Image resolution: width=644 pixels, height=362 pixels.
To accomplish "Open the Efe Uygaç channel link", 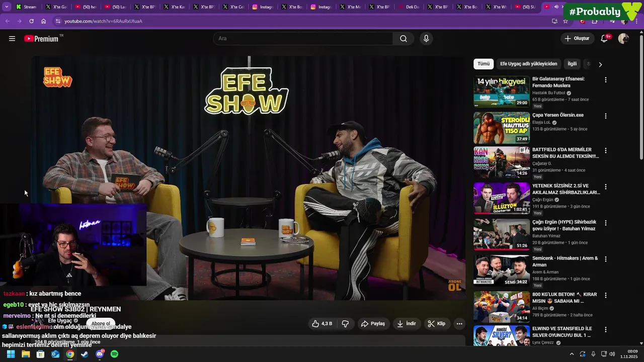I will click(x=60, y=321).
